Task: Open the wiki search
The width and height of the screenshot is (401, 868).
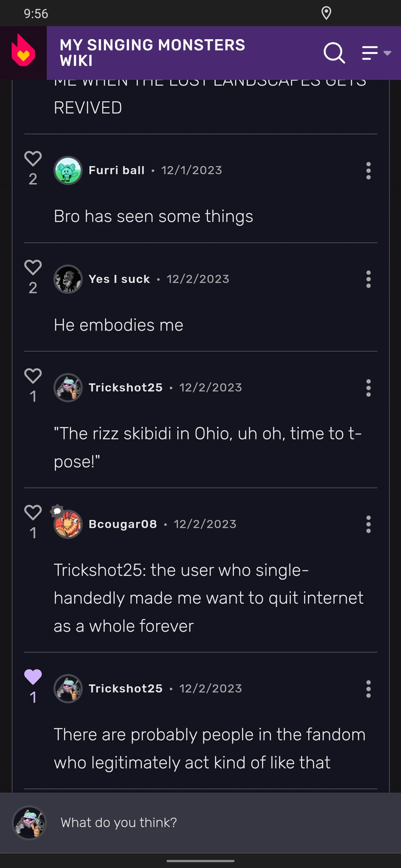Action: [334, 53]
